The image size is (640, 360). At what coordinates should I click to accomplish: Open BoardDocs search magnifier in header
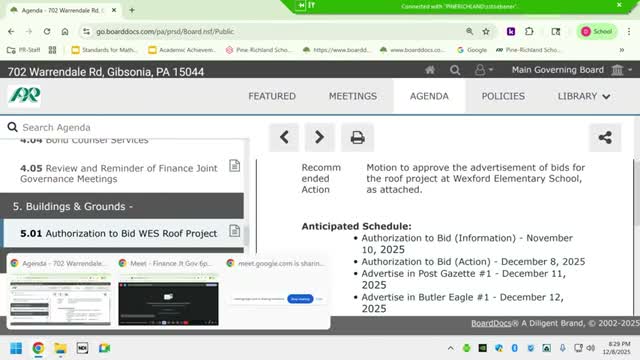click(455, 70)
